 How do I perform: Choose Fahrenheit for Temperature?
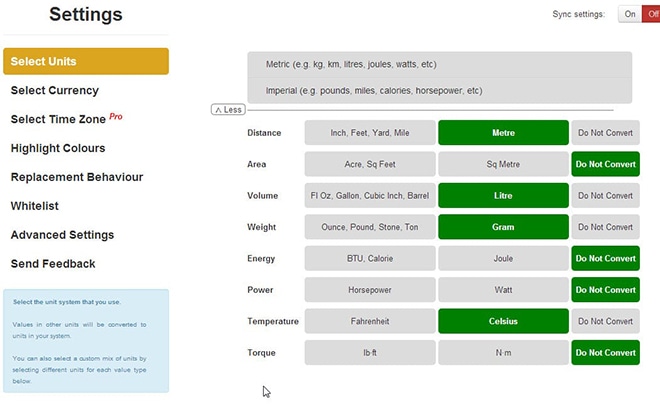370,321
